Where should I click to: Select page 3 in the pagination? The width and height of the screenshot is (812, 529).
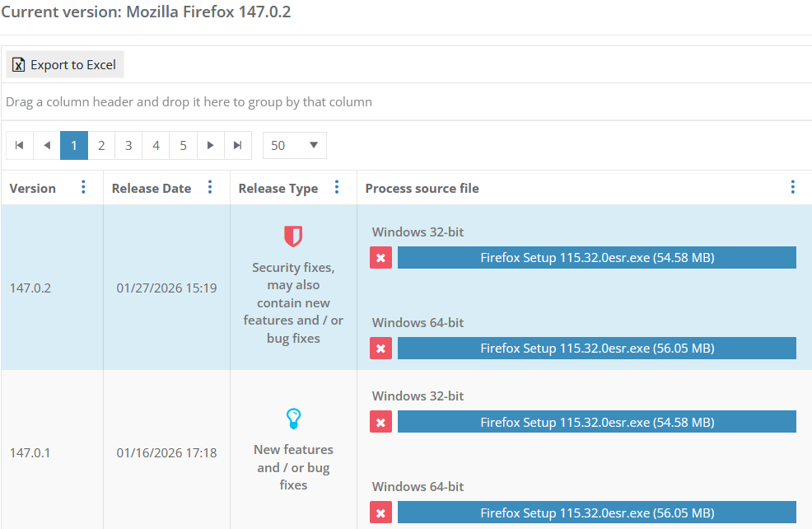(128, 145)
